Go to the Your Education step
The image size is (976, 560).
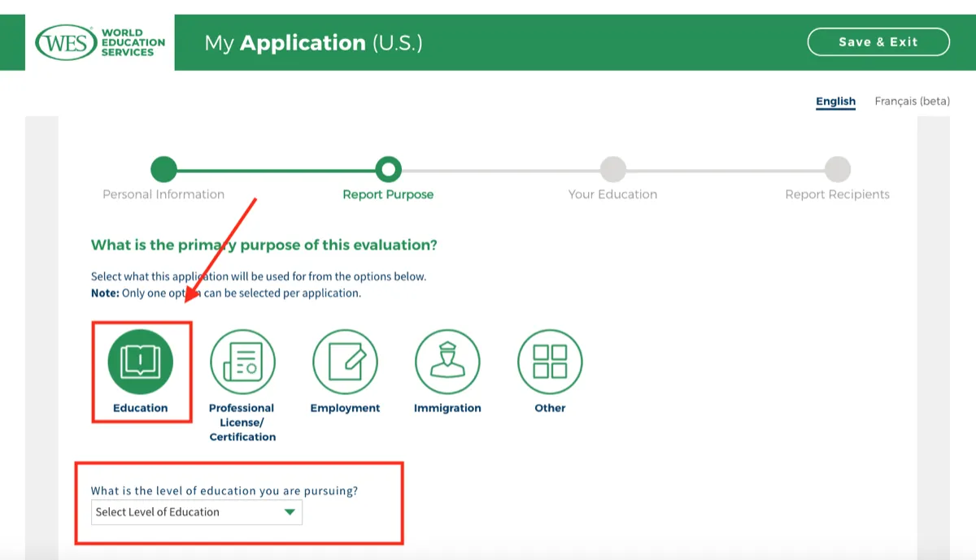(612, 194)
